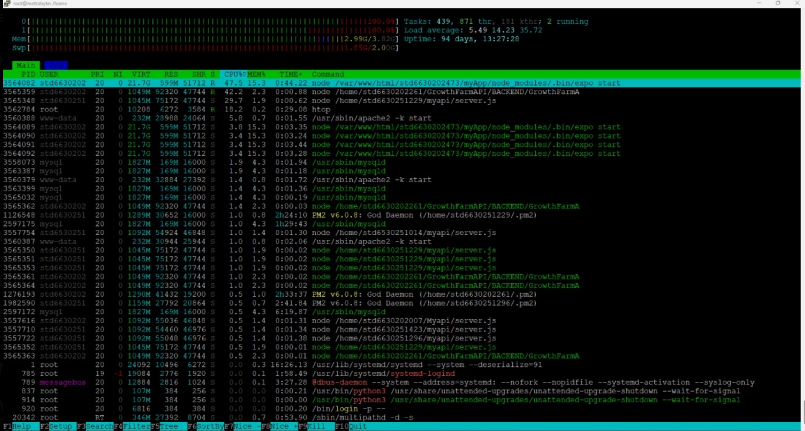805x431 pixels.
Task: Sort processes by PID column header
Action: click(28, 74)
